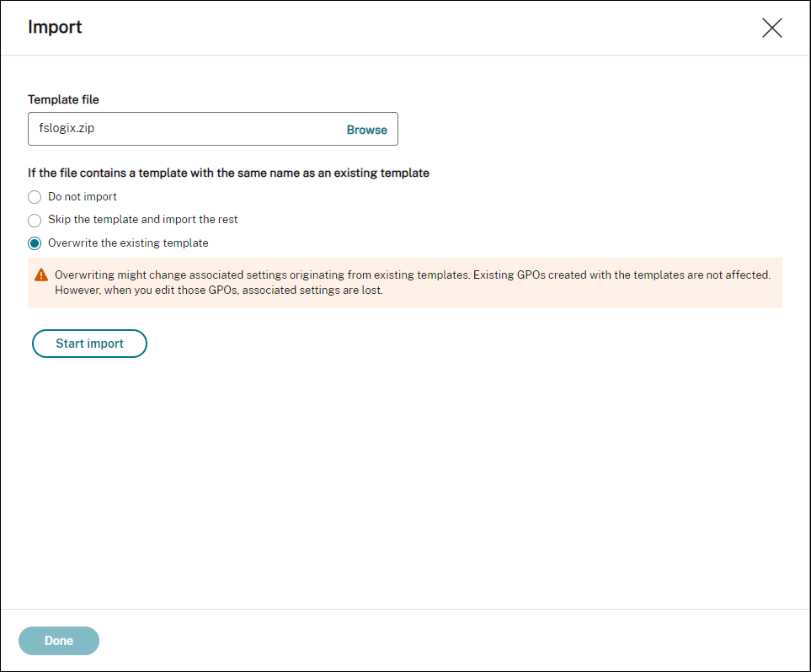Click the Browse link for template file
This screenshot has width=811, height=672.
tap(366, 130)
